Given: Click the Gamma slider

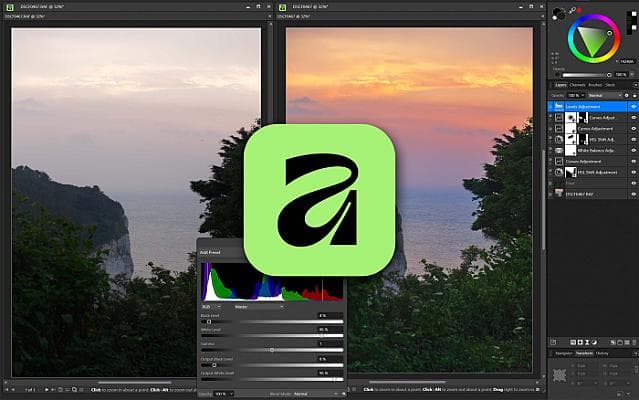Looking at the screenshot, I should coord(272,350).
